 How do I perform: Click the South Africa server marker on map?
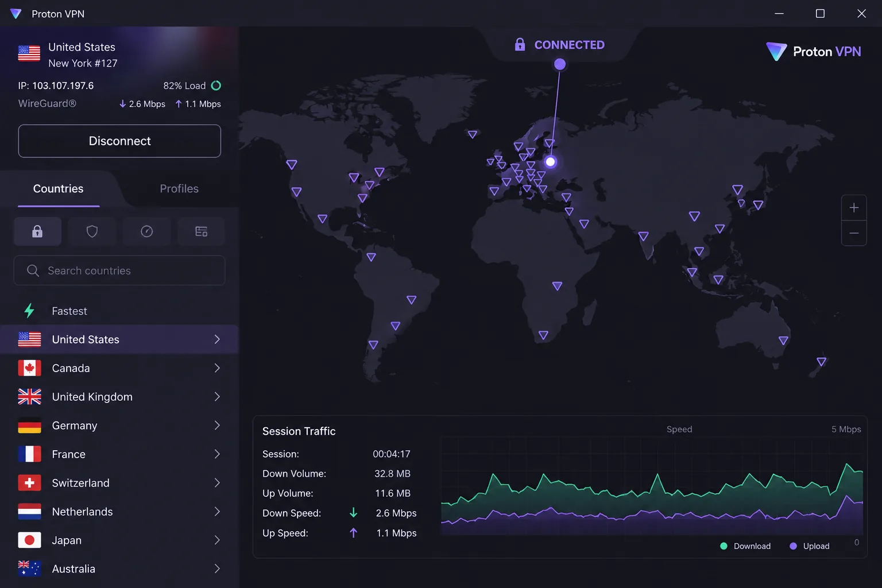tap(543, 335)
